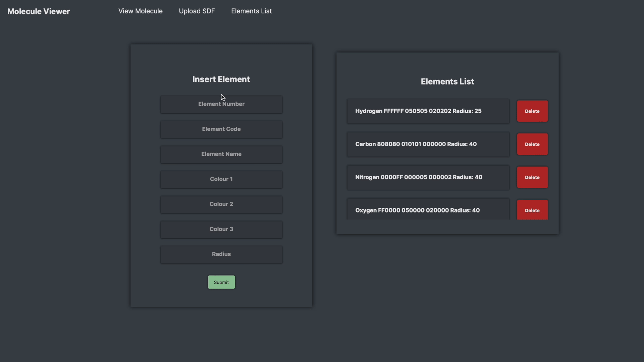Select the Colour 3 input
This screenshot has height=362, width=644.
[x=221, y=230]
